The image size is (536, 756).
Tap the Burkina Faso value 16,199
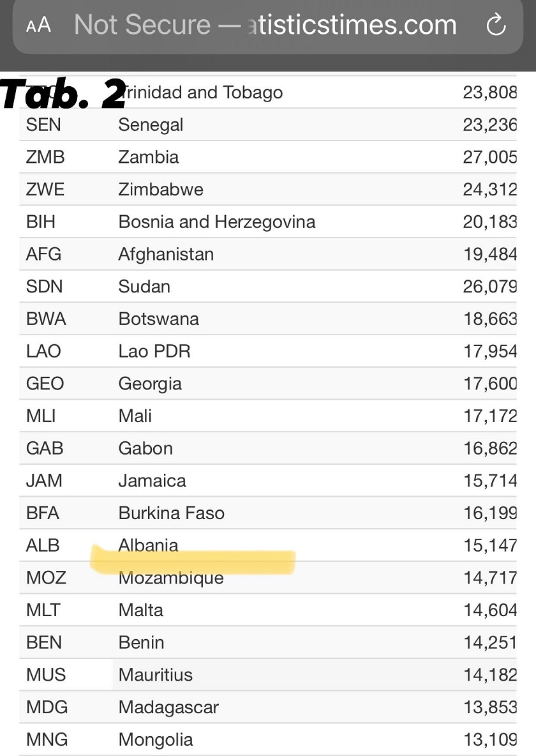[x=490, y=513]
